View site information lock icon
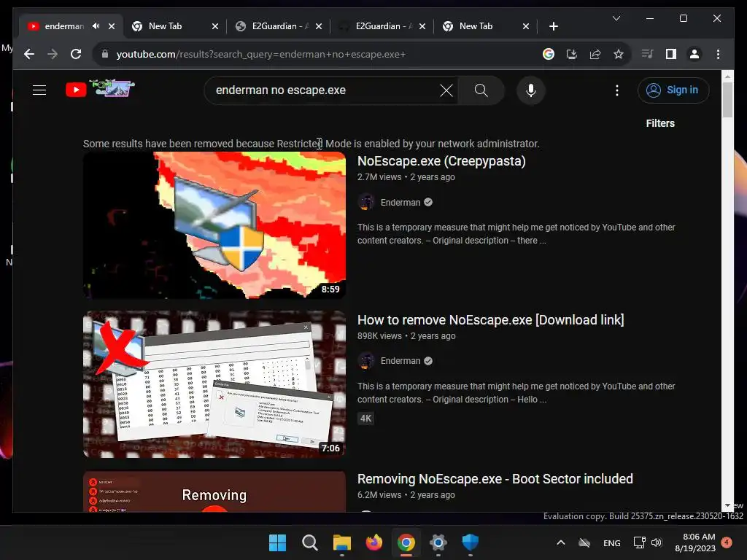747x560 pixels. (105, 54)
